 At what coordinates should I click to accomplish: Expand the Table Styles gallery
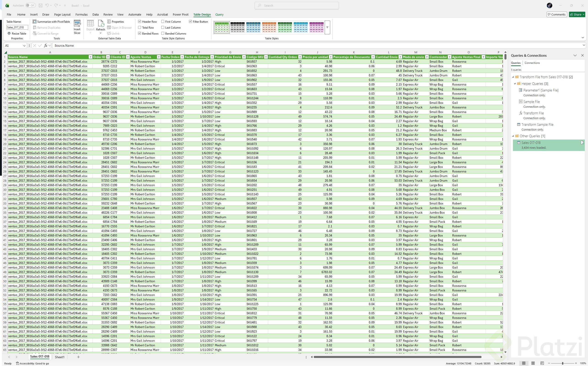[327, 27]
